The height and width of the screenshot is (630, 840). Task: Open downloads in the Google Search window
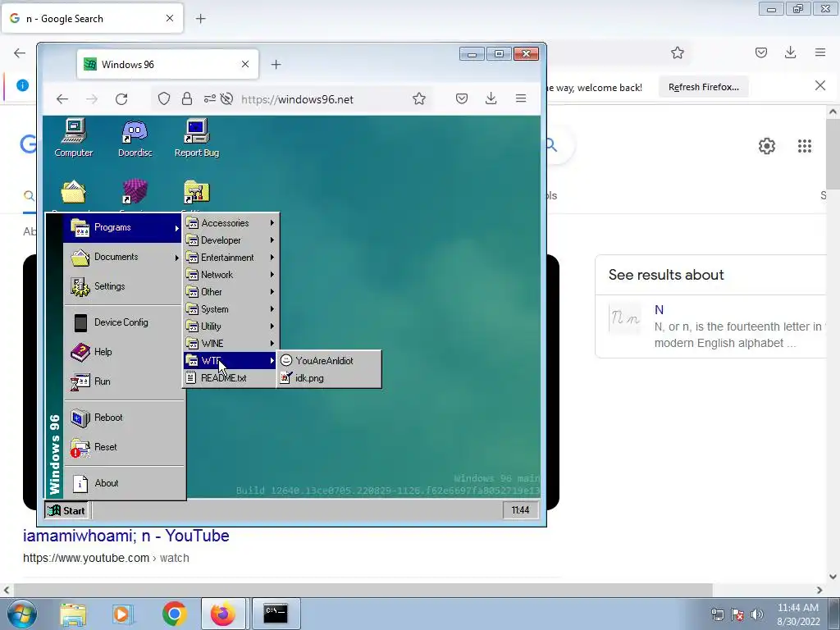[790, 52]
